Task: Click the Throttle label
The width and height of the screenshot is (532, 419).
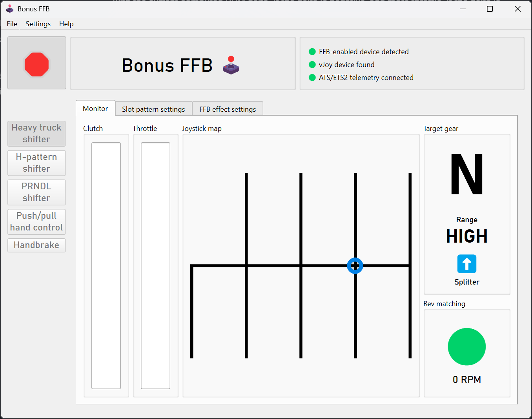Action: pyautogui.click(x=145, y=129)
